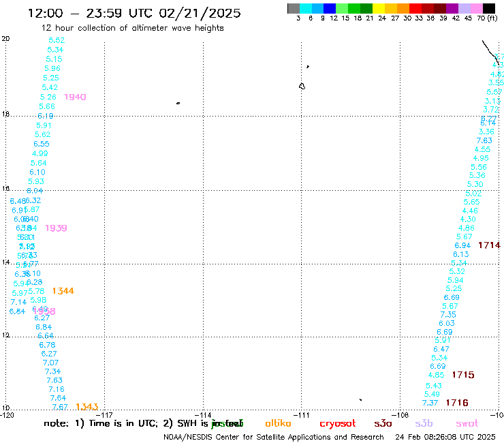The image size is (504, 443).
Task: Click the -114 longitude axis label
Action: pyautogui.click(x=203, y=415)
